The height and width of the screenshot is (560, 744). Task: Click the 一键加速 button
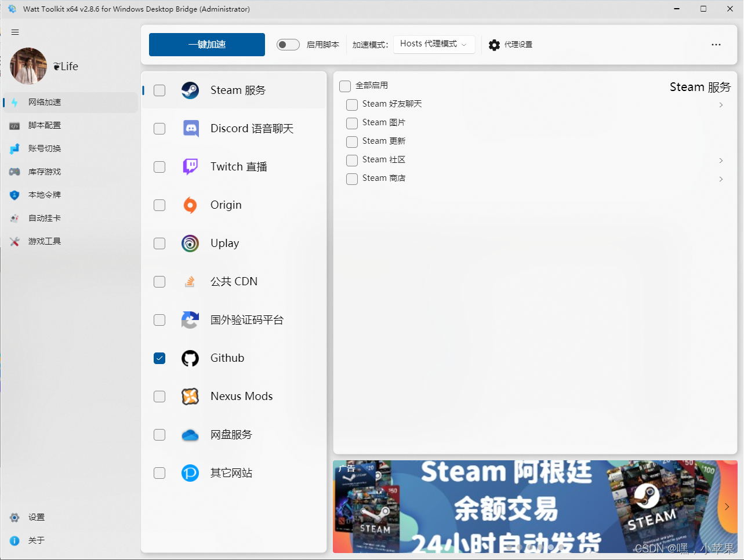point(207,45)
